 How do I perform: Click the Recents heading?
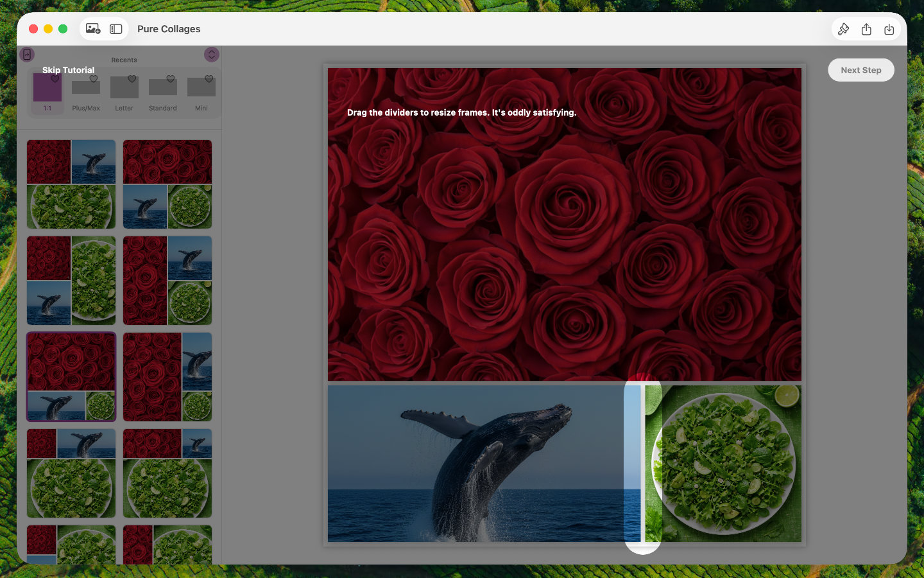[x=124, y=60]
